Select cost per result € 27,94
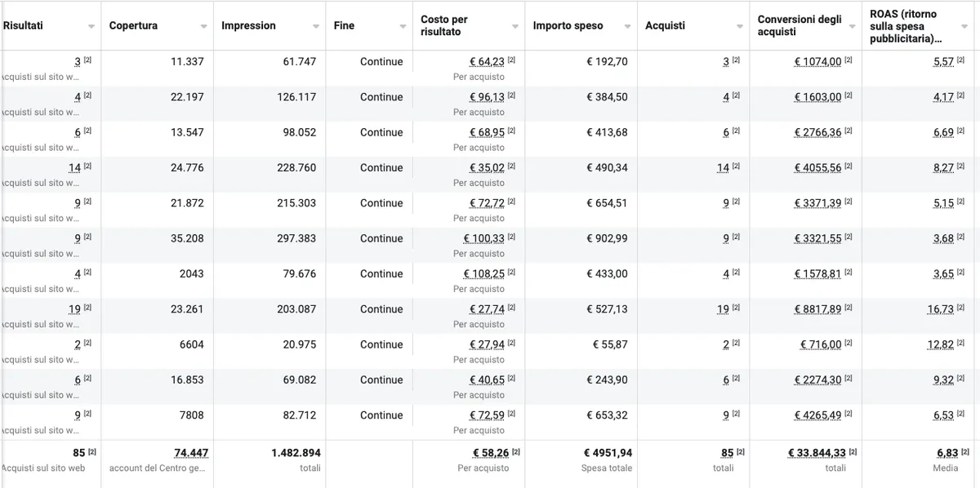The image size is (980, 488). (487, 344)
